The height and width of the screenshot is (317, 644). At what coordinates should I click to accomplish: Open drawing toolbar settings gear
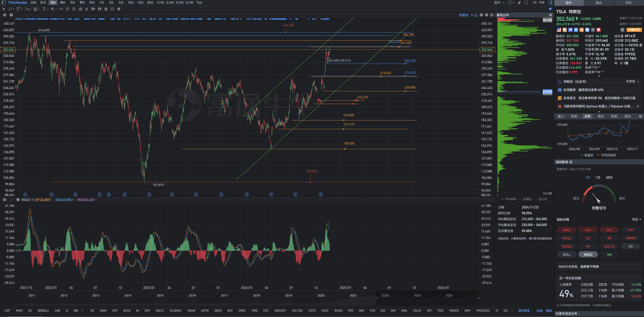pyautogui.click(x=119, y=9)
